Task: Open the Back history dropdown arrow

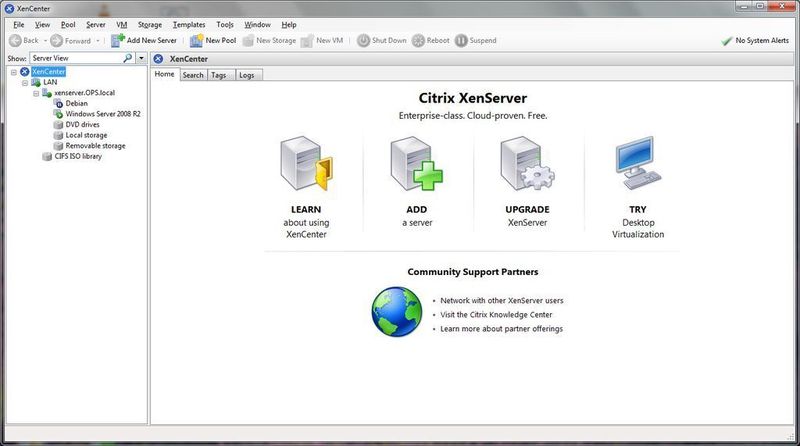Action: coord(45,40)
